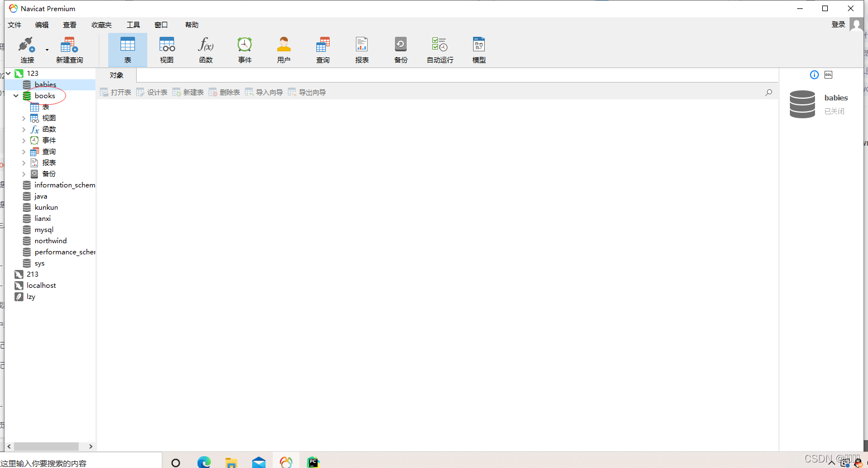Open the 备份 backup toolbar icon
868x468 pixels.
(401, 50)
